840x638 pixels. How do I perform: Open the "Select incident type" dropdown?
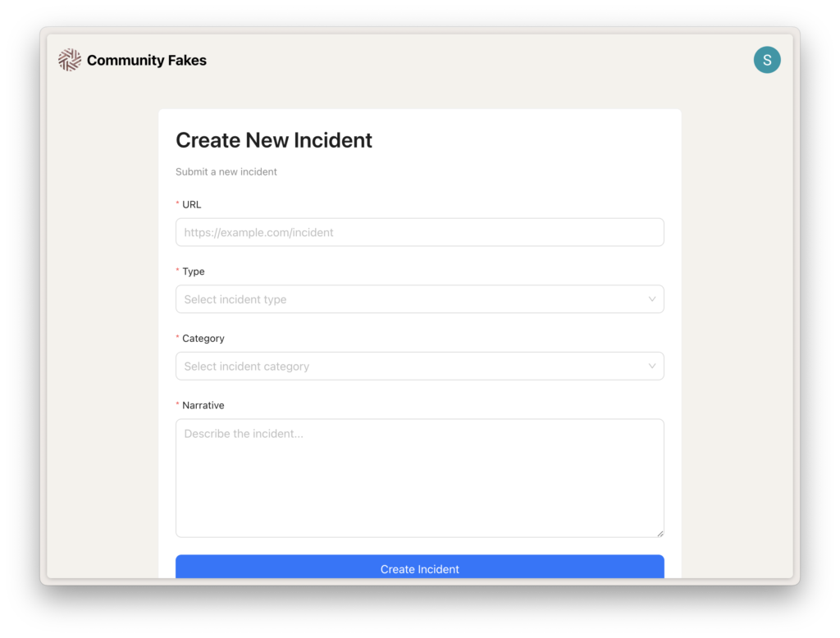(x=410, y=299)
